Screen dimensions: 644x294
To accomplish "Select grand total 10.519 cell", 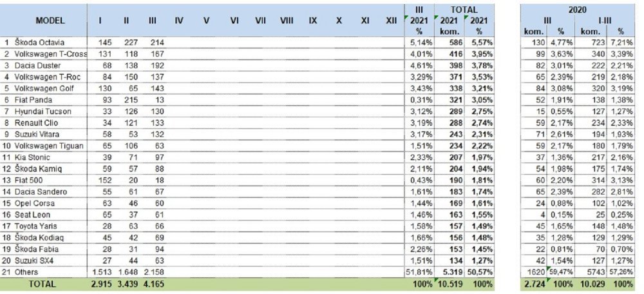I will 451,284.
